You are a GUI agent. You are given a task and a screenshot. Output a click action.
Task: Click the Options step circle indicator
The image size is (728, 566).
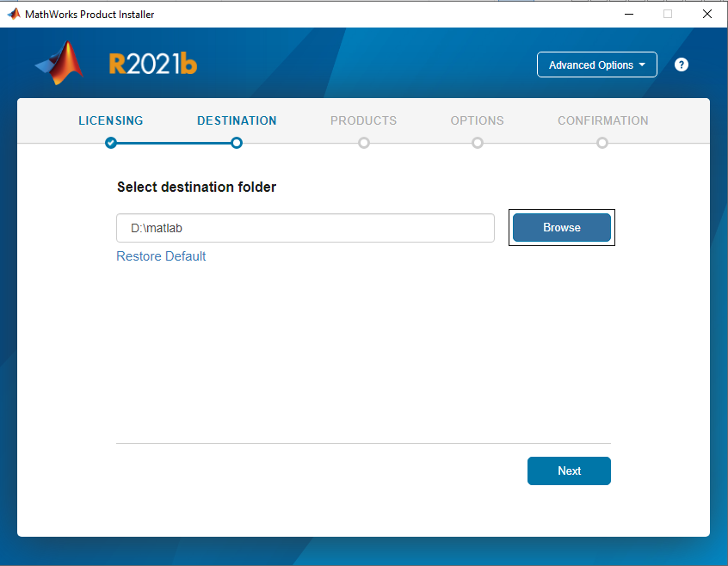pyautogui.click(x=478, y=143)
